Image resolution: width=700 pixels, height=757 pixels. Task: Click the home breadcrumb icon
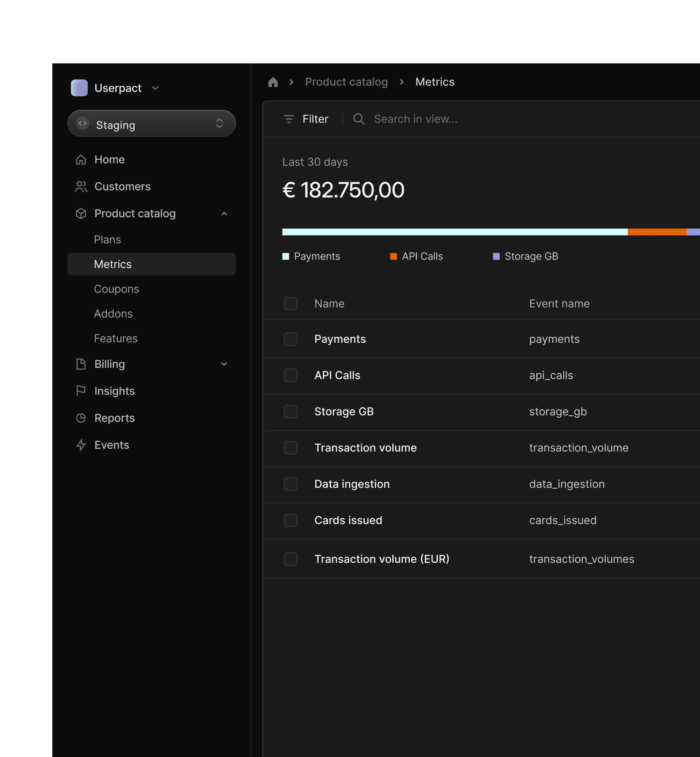click(x=273, y=82)
